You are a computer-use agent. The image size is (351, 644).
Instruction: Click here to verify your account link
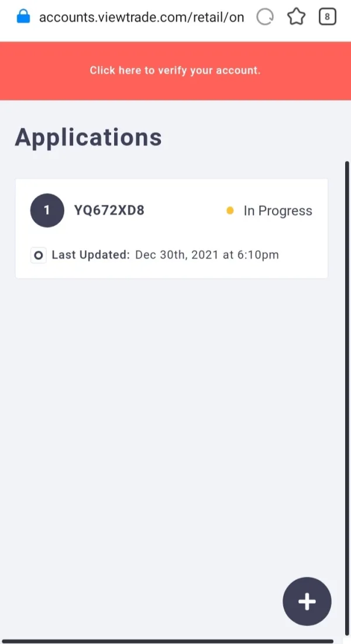click(175, 70)
